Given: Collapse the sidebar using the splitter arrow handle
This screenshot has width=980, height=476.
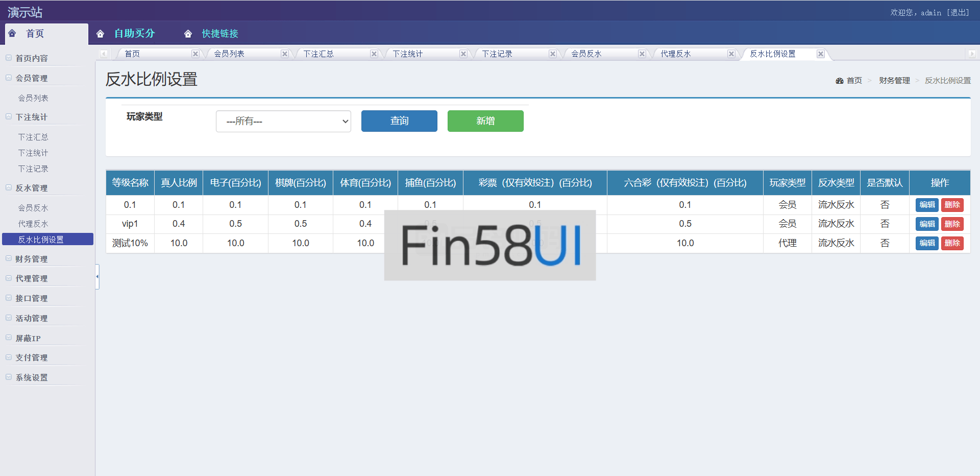Looking at the screenshot, I should [x=97, y=277].
